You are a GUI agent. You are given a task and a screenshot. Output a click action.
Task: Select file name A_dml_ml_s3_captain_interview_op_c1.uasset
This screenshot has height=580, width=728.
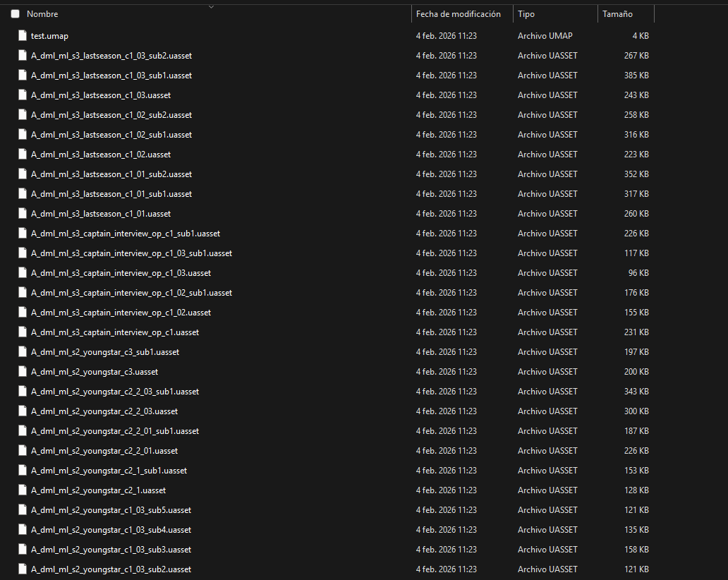point(115,332)
